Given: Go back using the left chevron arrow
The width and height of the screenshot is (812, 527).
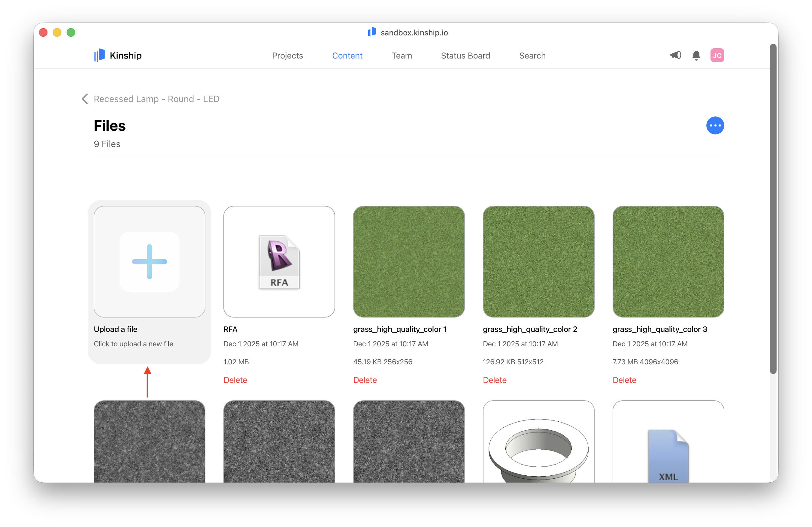Looking at the screenshot, I should (x=84, y=99).
